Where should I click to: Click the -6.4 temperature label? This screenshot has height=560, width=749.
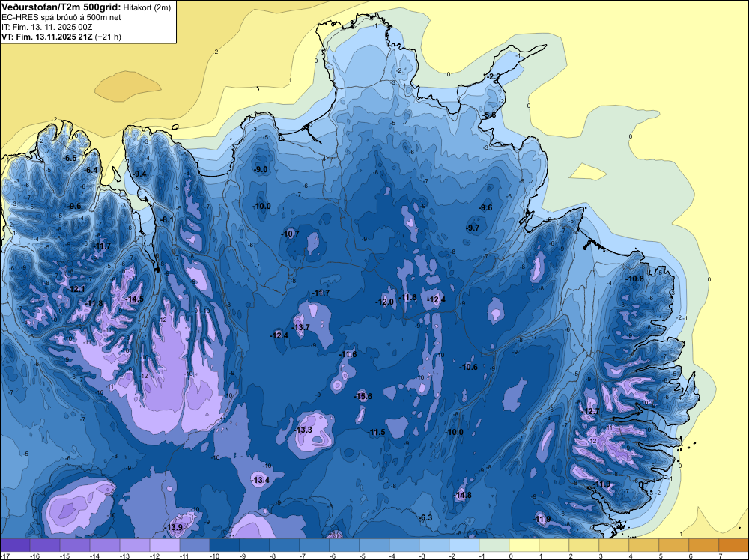[91, 169]
